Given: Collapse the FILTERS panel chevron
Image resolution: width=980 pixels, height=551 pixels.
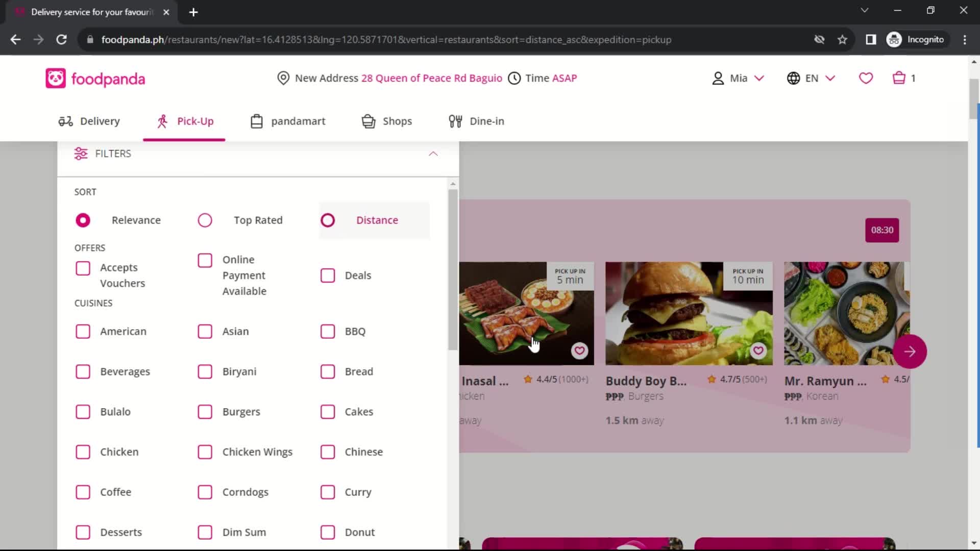Looking at the screenshot, I should [x=433, y=154].
